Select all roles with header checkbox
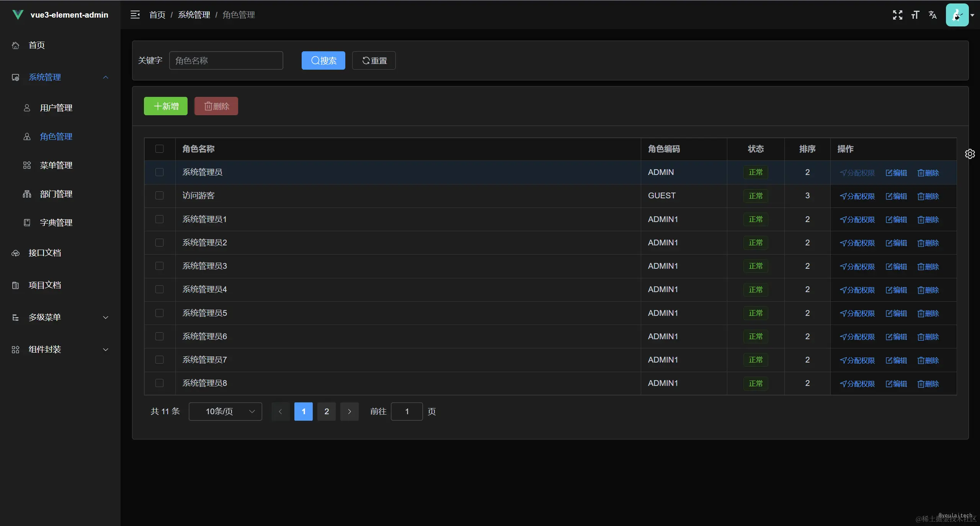This screenshot has height=526, width=980. point(159,149)
